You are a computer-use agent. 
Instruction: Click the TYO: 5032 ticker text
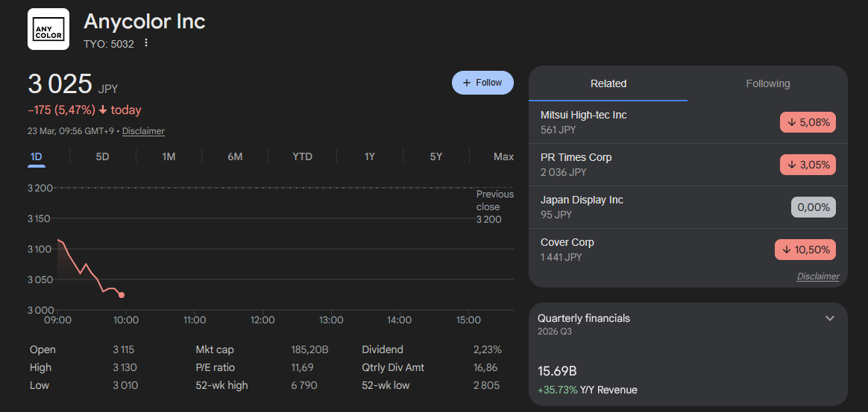click(109, 44)
